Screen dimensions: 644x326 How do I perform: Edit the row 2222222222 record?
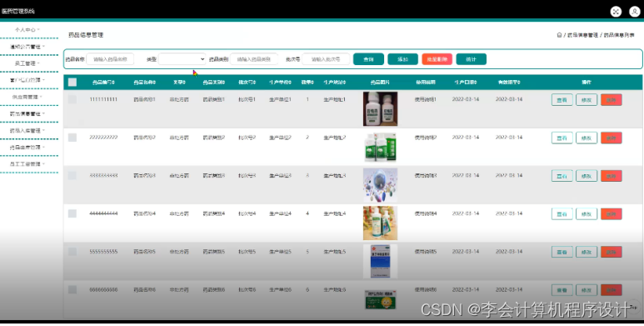[587, 138]
